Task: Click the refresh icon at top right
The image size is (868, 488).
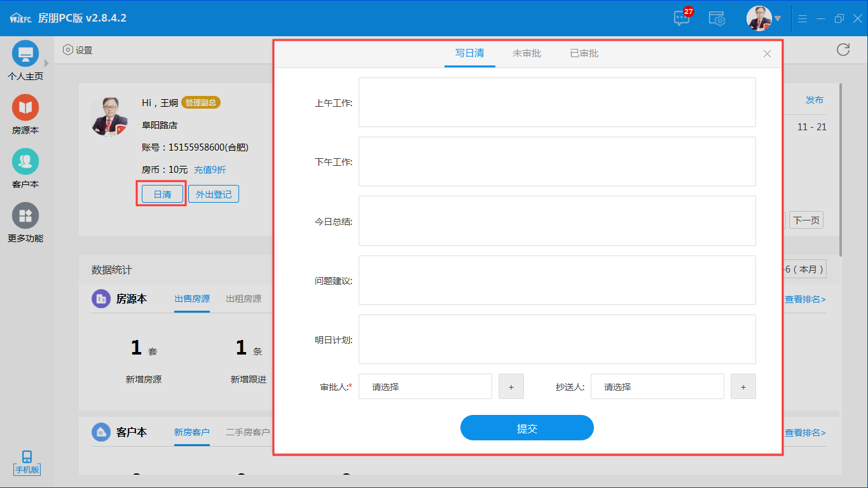Action: pos(843,50)
